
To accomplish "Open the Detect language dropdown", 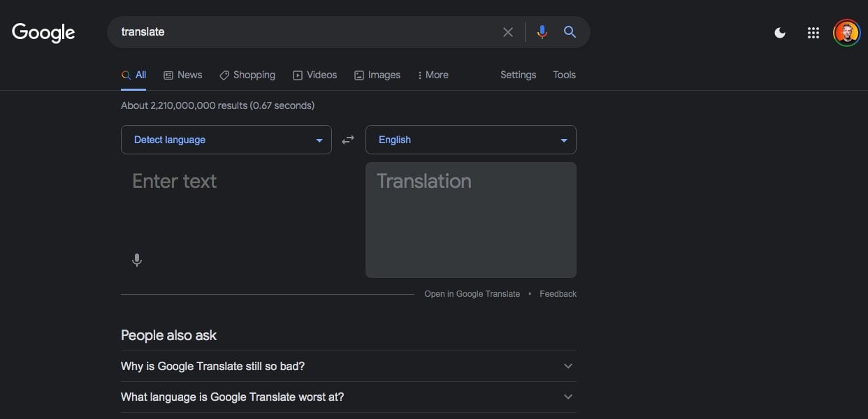I will (226, 140).
